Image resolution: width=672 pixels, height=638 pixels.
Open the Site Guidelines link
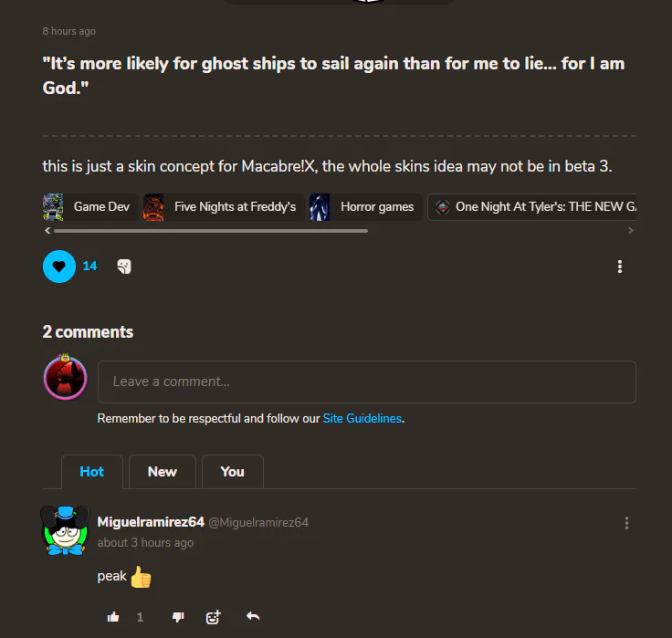coord(362,418)
